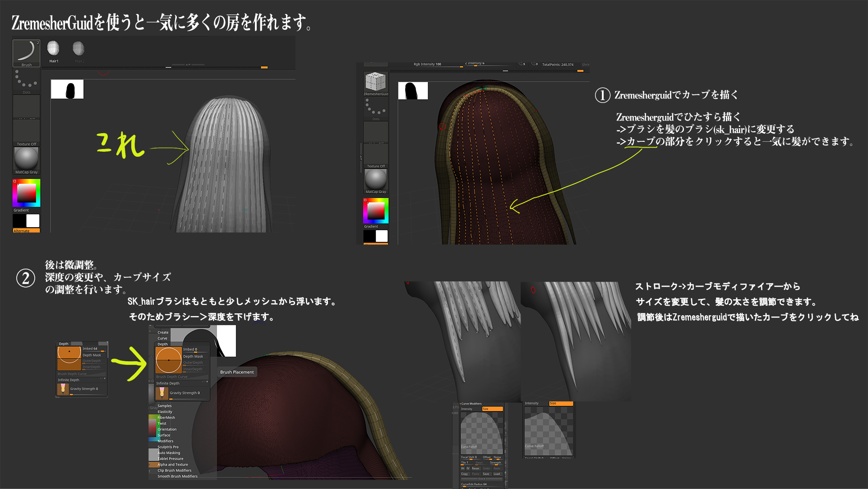Collapse the Curve Modifiers section

click(471, 404)
